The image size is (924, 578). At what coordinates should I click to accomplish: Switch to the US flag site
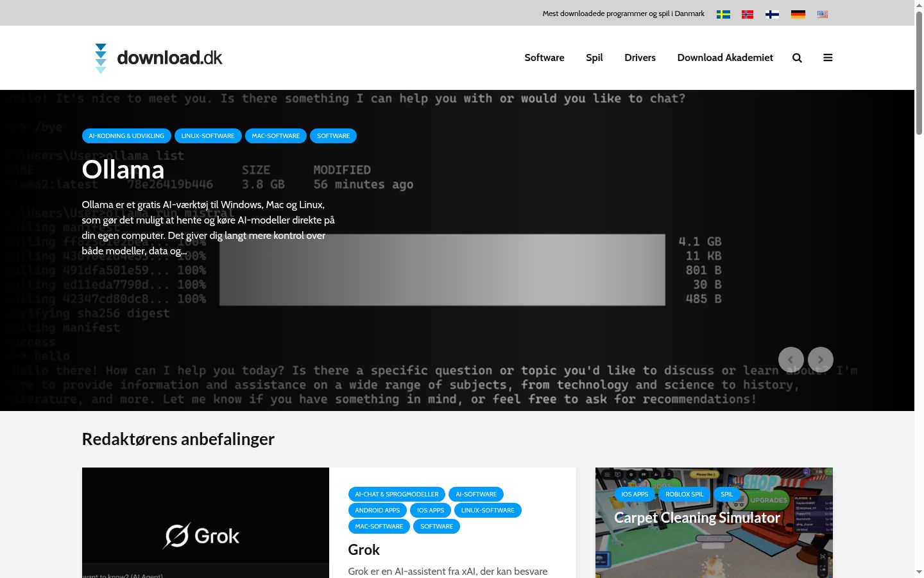pyautogui.click(x=823, y=14)
